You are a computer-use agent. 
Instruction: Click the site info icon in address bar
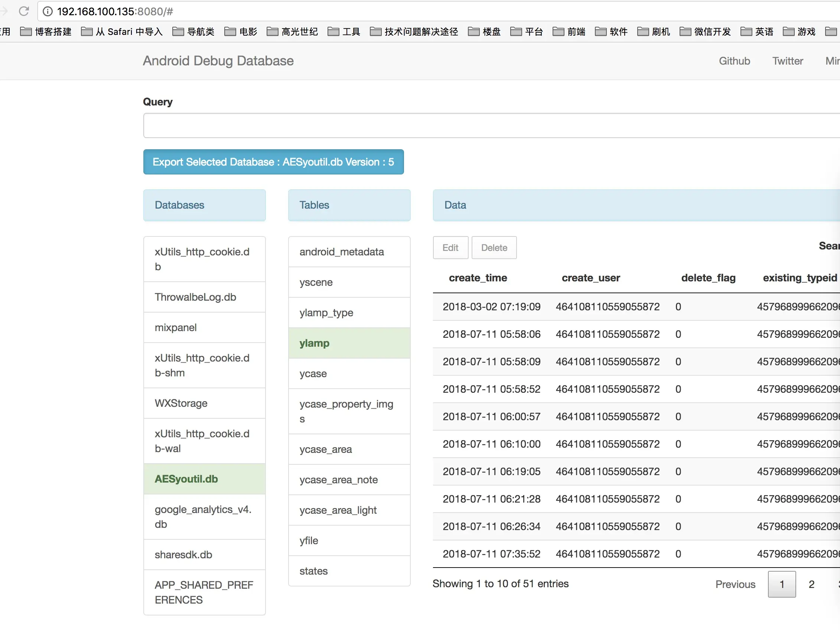pyautogui.click(x=48, y=12)
